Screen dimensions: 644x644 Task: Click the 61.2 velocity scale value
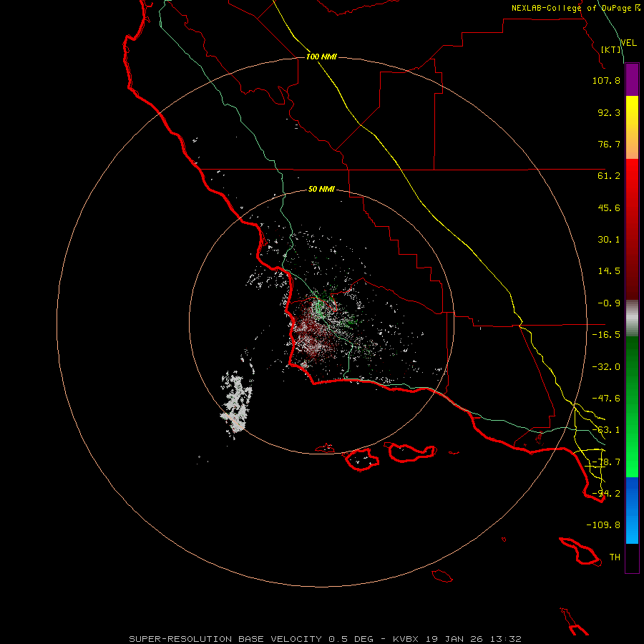click(609, 176)
